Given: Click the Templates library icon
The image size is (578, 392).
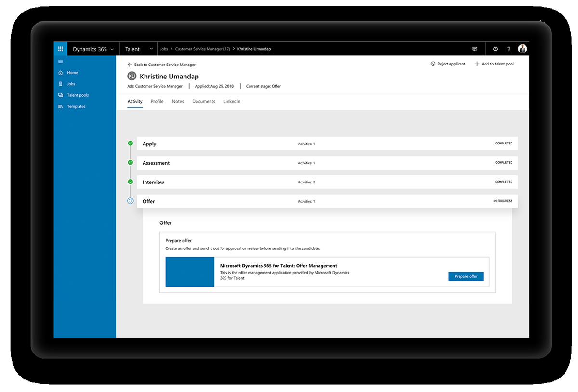Looking at the screenshot, I should coord(60,106).
